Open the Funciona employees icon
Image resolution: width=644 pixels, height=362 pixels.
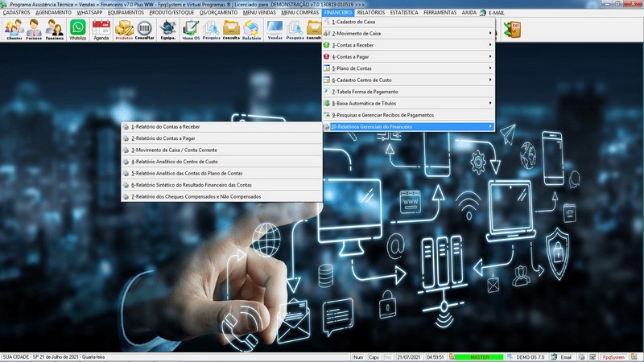click(54, 30)
